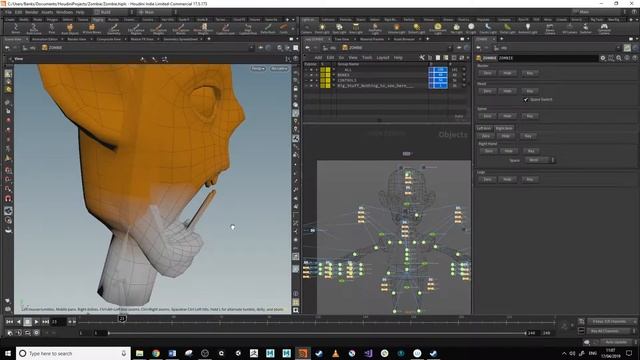The height and width of the screenshot is (360, 640).
Task: Add a Camera from the lights shelf
Action: click(x=307, y=29)
